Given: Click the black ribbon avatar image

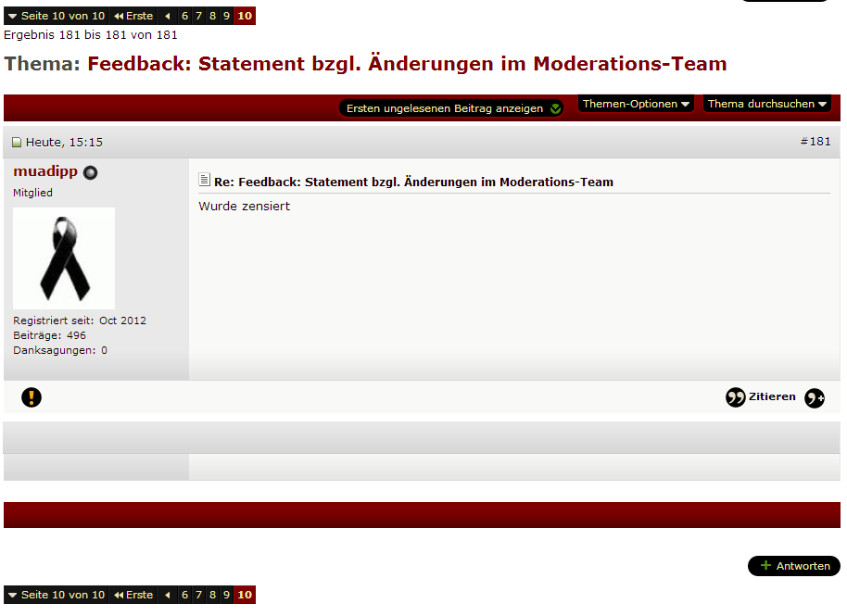Looking at the screenshot, I should (x=64, y=258).
